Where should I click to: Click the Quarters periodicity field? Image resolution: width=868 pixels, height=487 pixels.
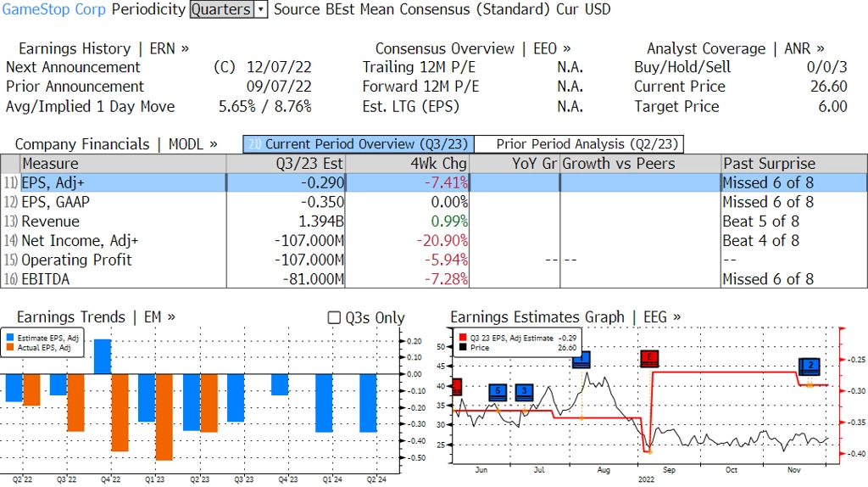click(221, 9)
